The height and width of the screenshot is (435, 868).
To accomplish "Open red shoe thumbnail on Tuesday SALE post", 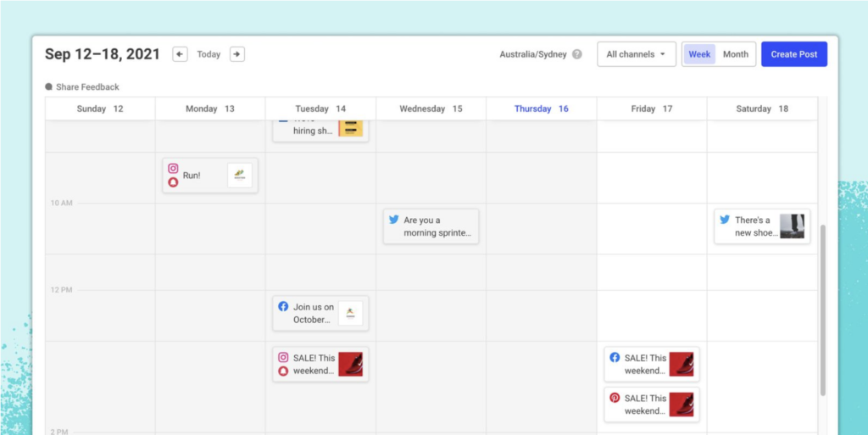I will pyautogui.click(x=350, y=365).
